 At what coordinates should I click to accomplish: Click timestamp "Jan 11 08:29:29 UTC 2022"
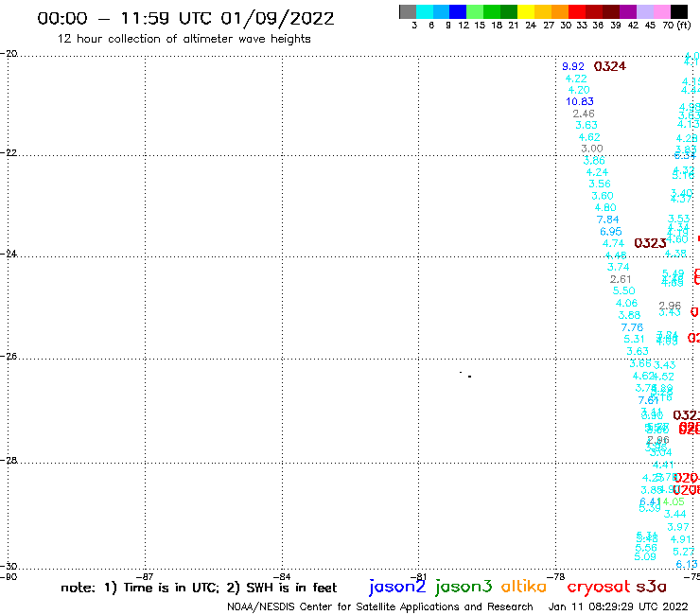[618, 606]
